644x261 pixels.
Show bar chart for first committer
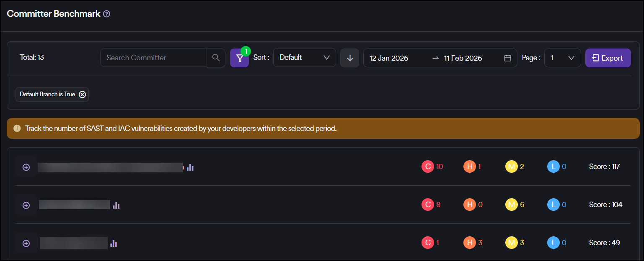pos(190,167)
